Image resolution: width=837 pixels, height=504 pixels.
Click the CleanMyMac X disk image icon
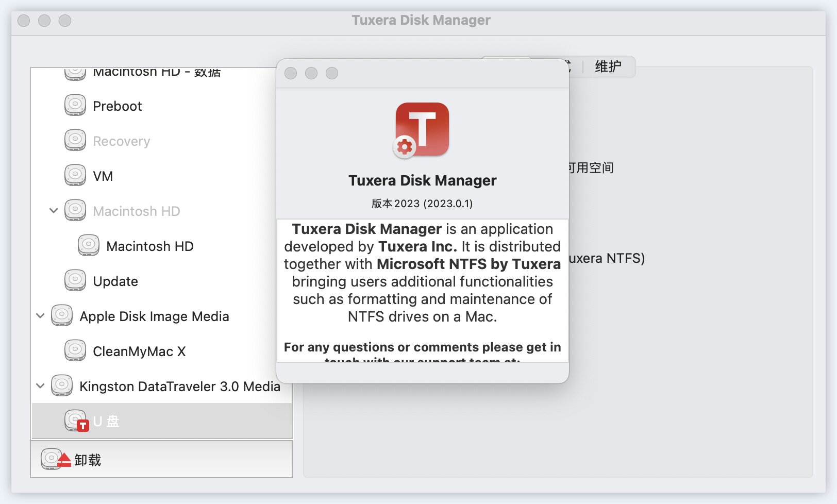(x=75, y=350)
